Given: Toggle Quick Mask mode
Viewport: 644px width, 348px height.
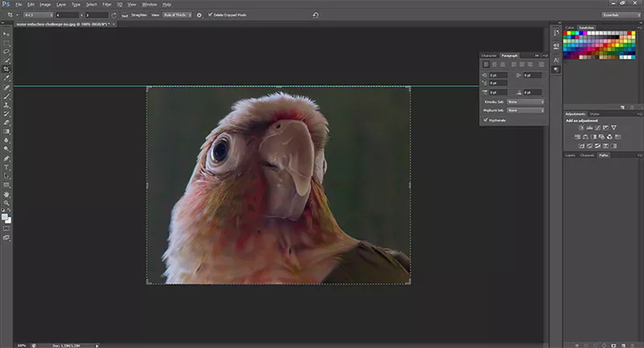Looking at the screenshot, I should (x=6, y=228).
